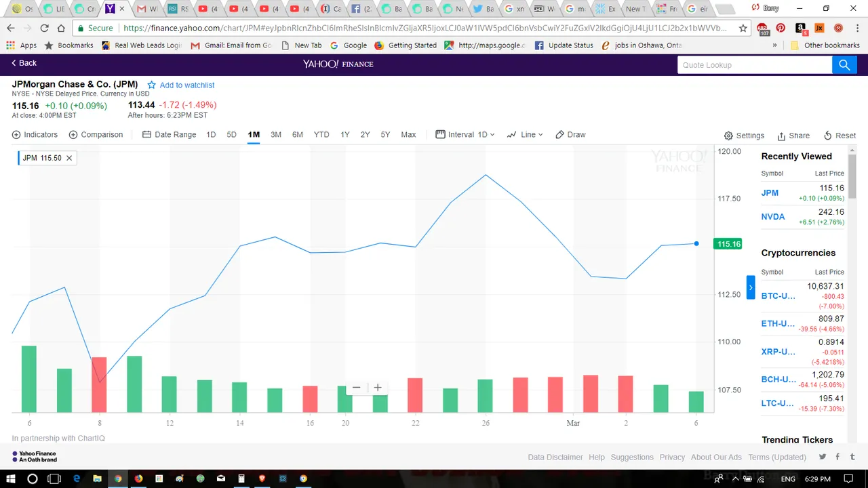Select the 5D range
The height and width of the screenshot is (488, 868).
click(x=231, y=135)
